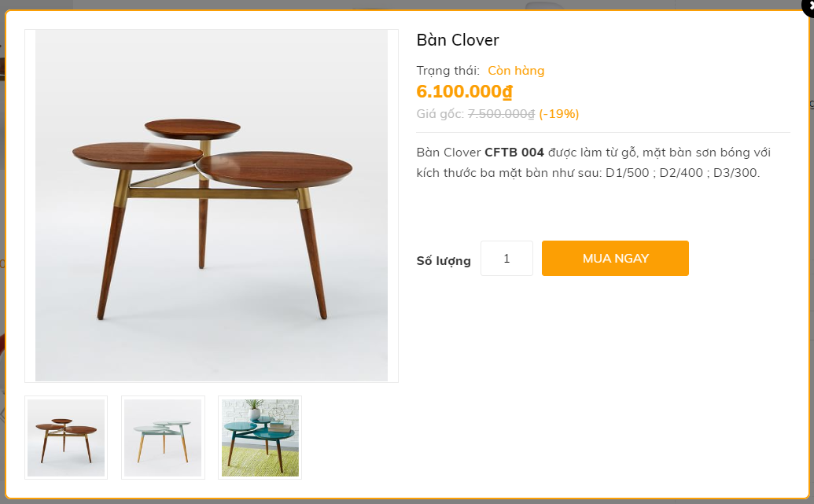Select the teal table on rug thumbnail
This screenshot has height=504, width=814.
click(x=260, y=438)
